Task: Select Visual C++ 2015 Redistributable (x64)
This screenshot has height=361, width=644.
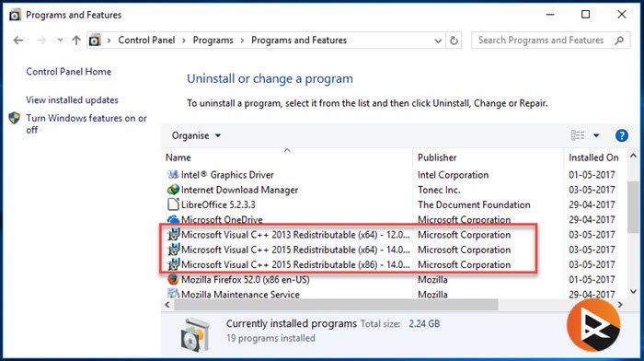Action: (x=295, y=250)
